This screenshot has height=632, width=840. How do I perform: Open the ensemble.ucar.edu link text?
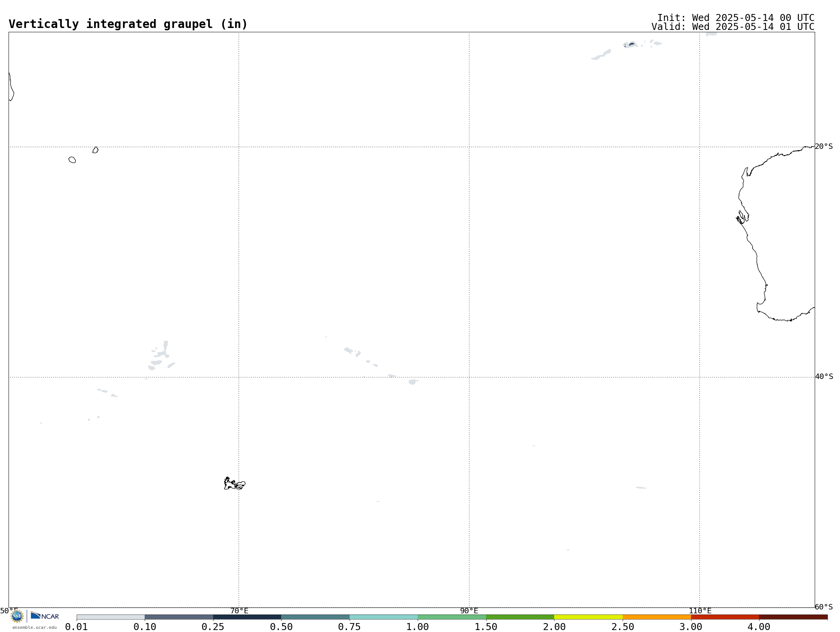[34, 627]
